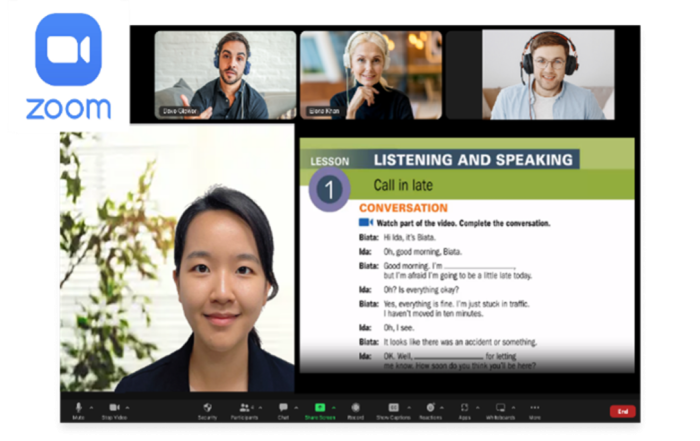700x441 pixels.
Task: Open audio options arrow beside Mute
Action: tap(91, 408)
